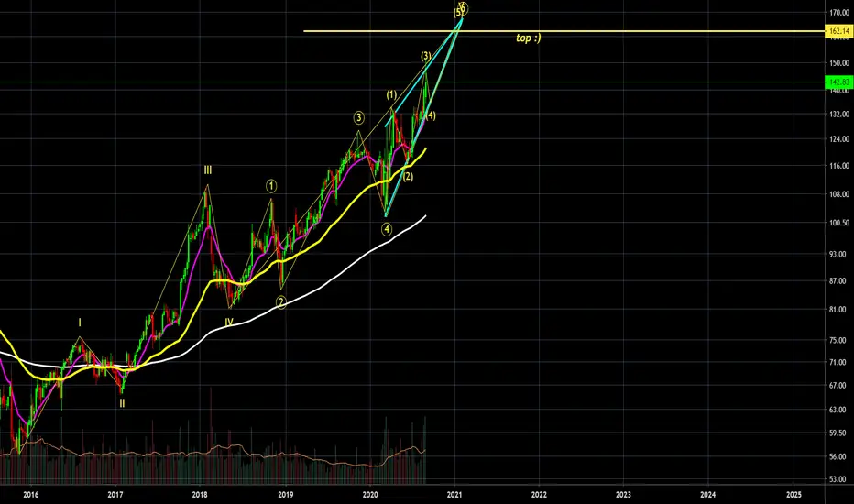Select the circled 3 wave label

coord(358,117)
